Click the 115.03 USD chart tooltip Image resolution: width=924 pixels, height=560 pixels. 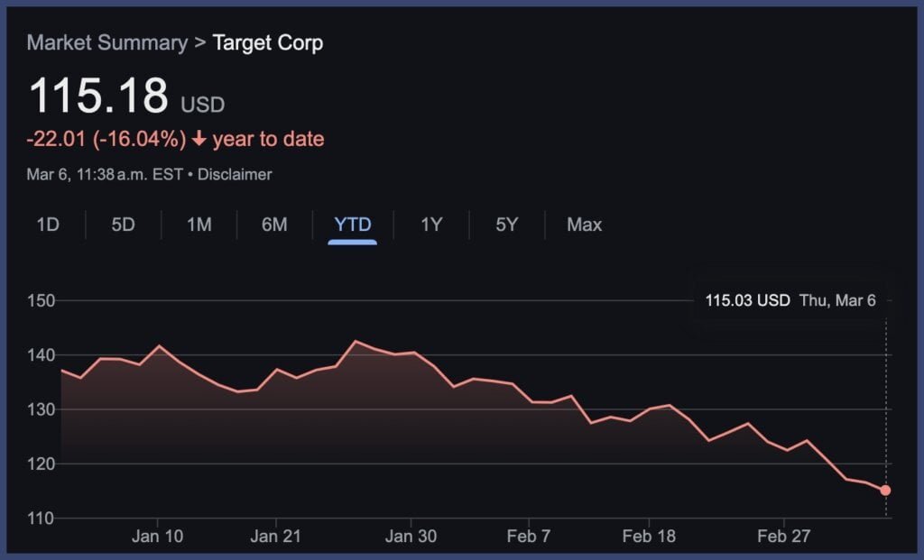[x=790, y=300]
